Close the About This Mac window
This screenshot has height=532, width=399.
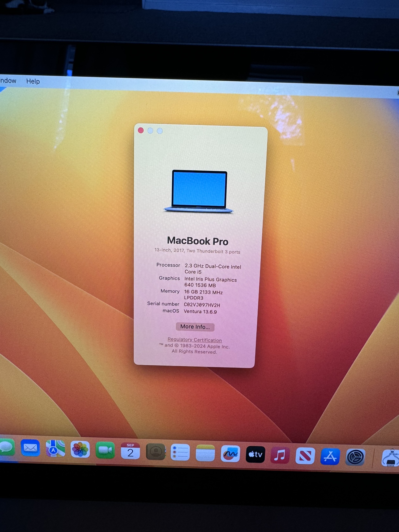[x=141, y=130]
